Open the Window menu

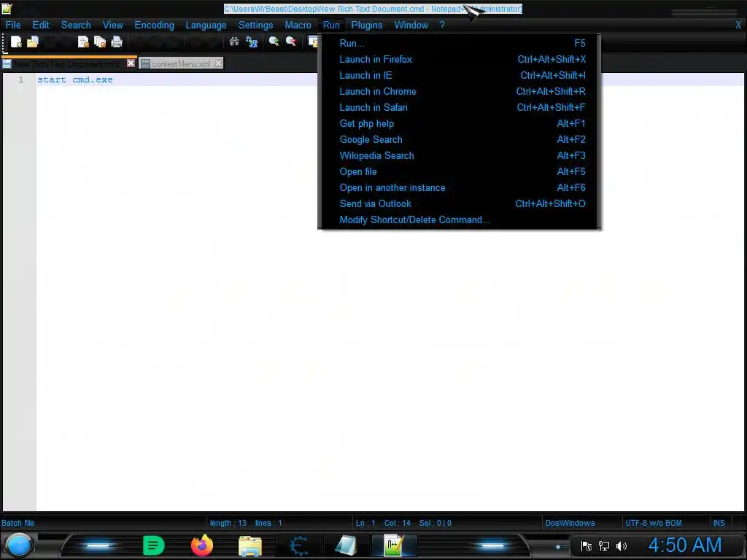tap(411, 26)
